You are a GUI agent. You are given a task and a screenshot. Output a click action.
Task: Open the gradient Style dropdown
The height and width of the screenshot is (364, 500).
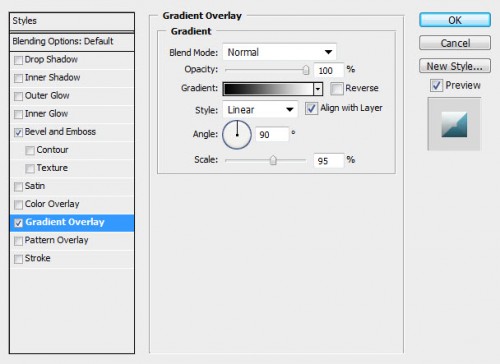[x=260, y=110]
